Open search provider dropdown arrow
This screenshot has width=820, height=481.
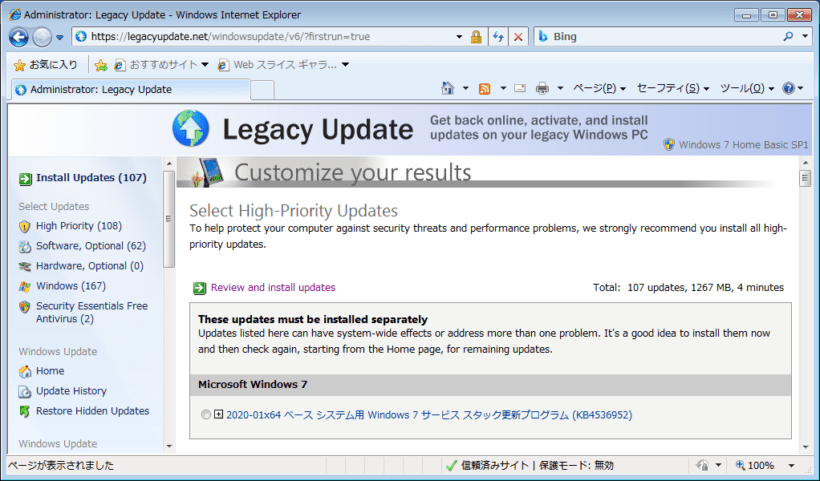click(x=805, y=37)
